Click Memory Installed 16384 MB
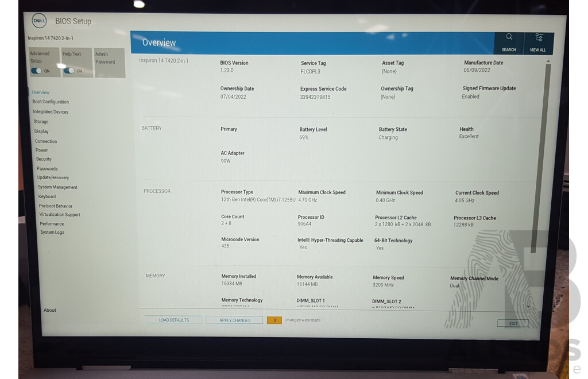Image resolution: width=588 pixels, height=379 pixels. 232,284
